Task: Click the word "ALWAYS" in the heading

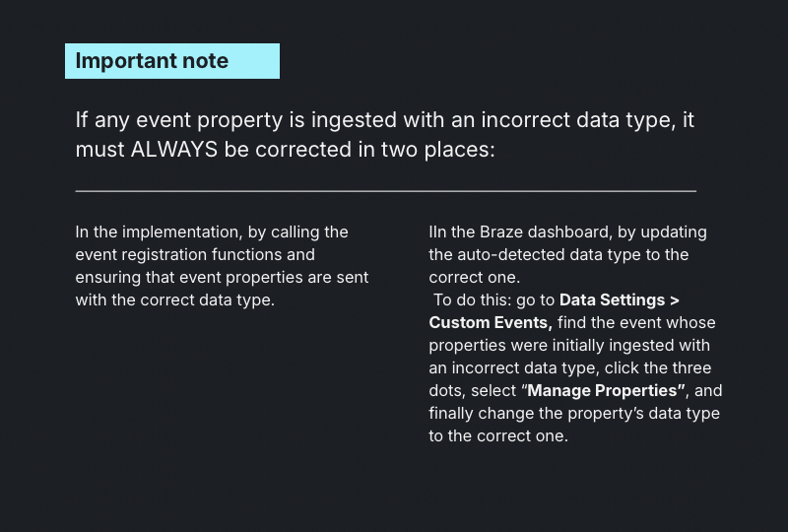Action: pos(173,150)
